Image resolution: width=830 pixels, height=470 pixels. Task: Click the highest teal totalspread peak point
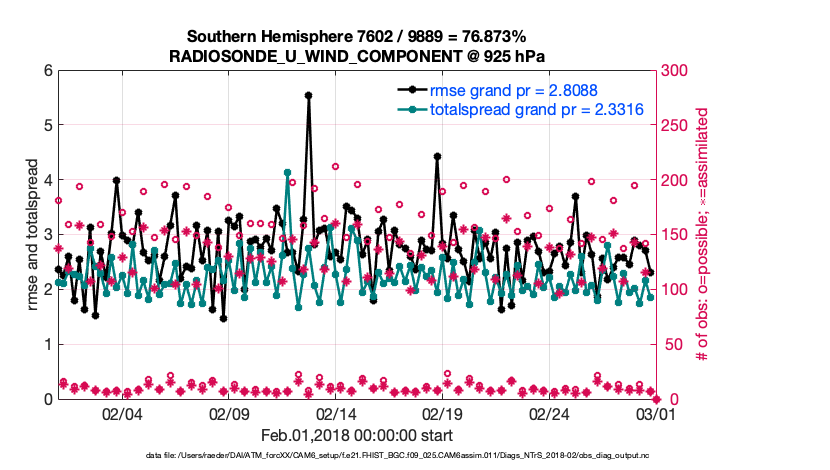[287, 172]
